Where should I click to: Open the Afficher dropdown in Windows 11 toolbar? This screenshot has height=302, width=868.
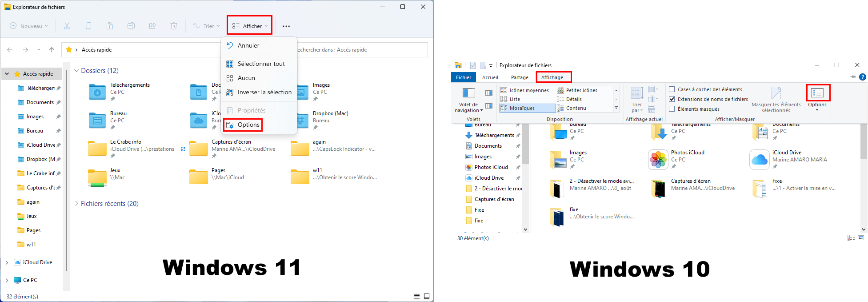coord(250,26)
